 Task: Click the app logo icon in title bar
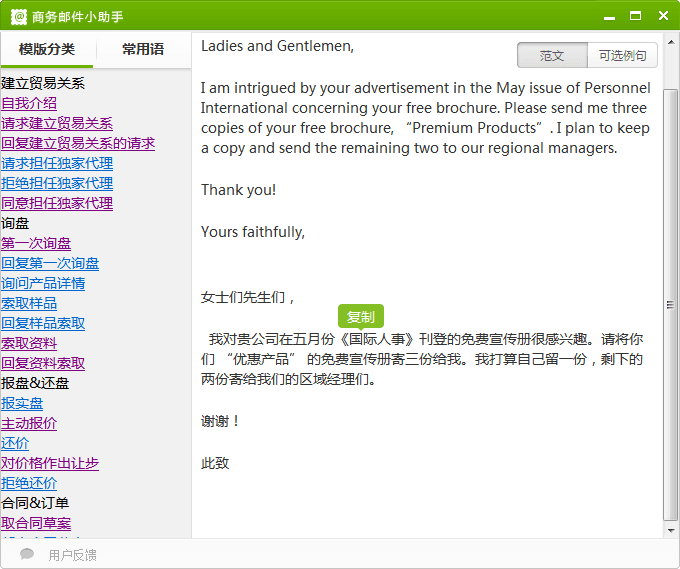[x=18, y=16]
